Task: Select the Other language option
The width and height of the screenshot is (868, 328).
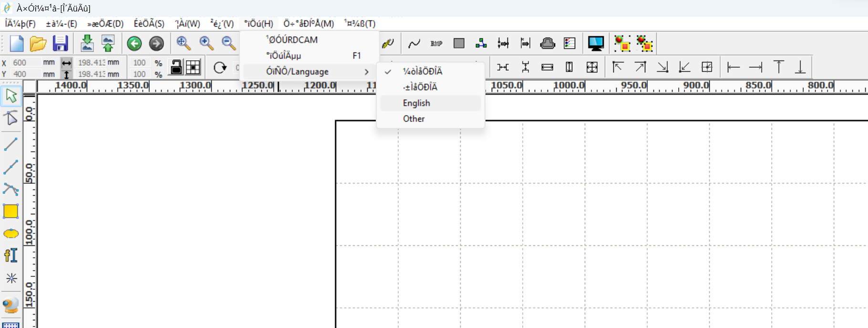Action: [413, 119]
